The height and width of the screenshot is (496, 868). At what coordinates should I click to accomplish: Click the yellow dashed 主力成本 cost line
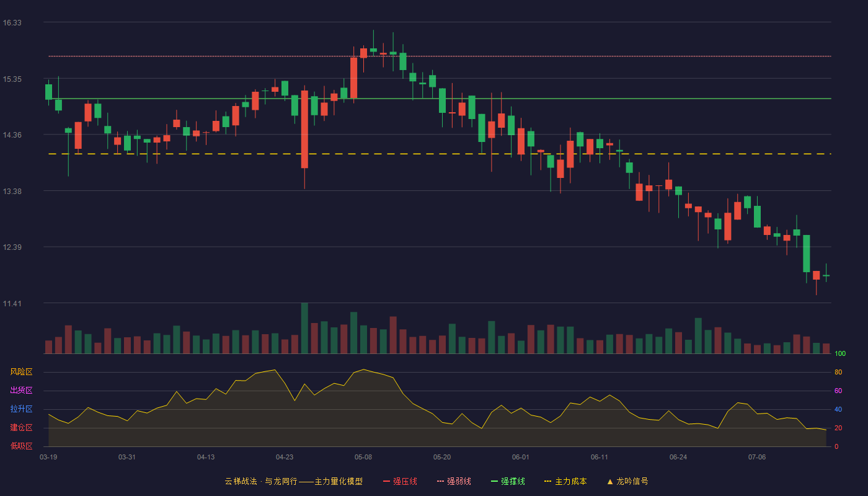pos(440,154)
